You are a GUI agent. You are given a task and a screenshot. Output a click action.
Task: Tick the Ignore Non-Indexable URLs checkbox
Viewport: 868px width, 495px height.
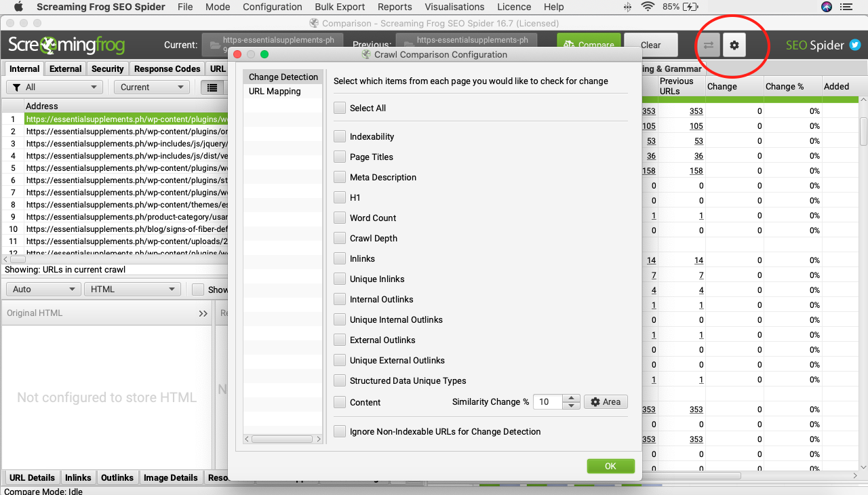click(340, 431)
